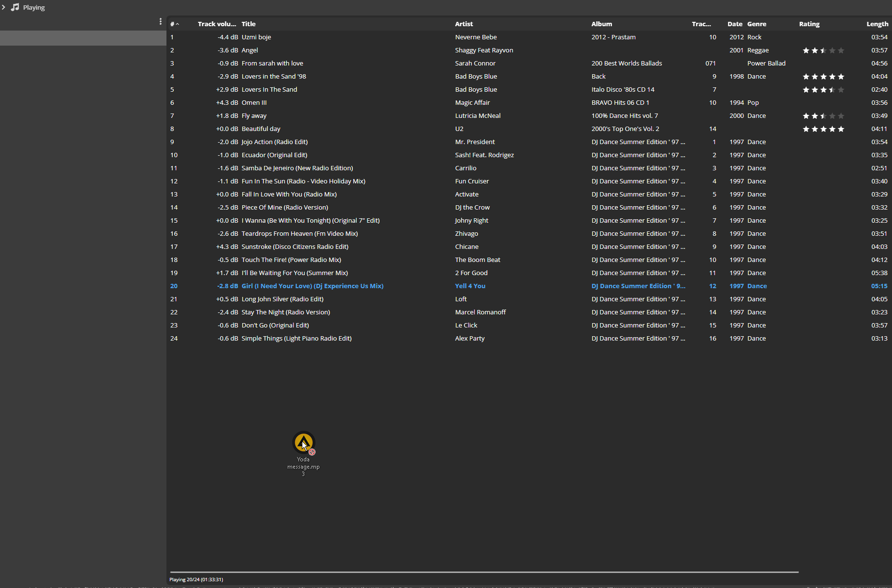Sort playlist by Title column header
The width and height of the screenshot is (892, 588).
248,24
